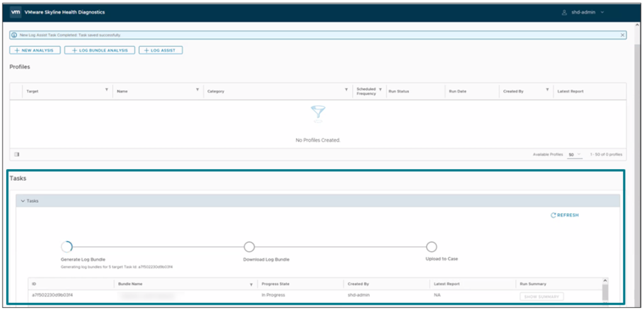Start a New Analysis
Screen dimensions: 644x309
tap(35, 50)
